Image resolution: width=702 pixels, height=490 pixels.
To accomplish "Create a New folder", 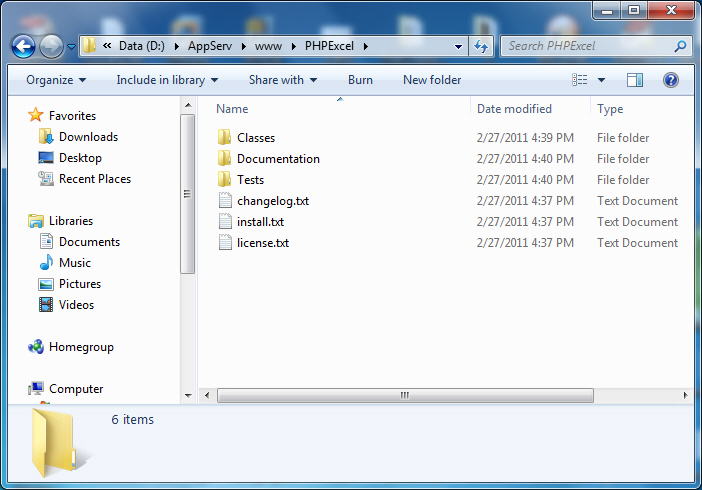I will click(432, 80).
